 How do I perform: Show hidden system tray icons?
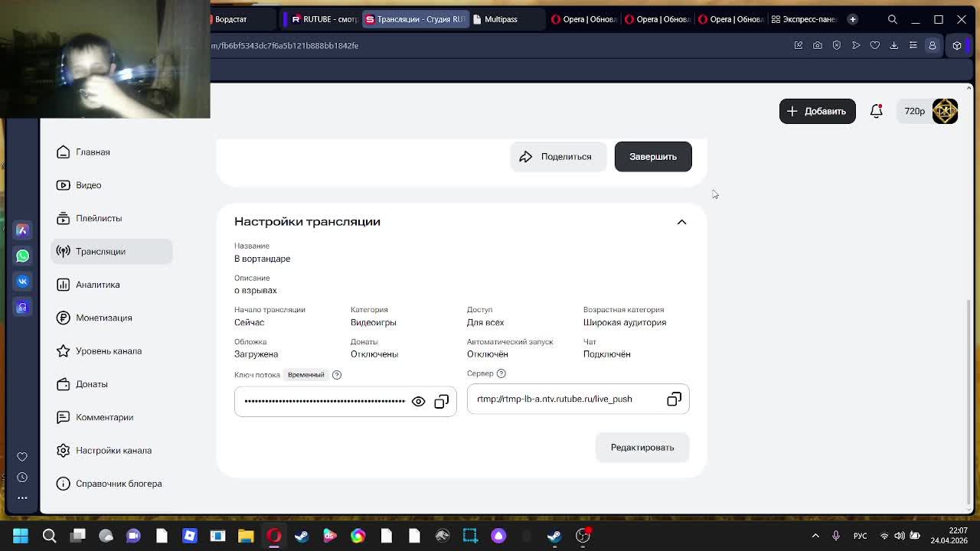(815, 536)
